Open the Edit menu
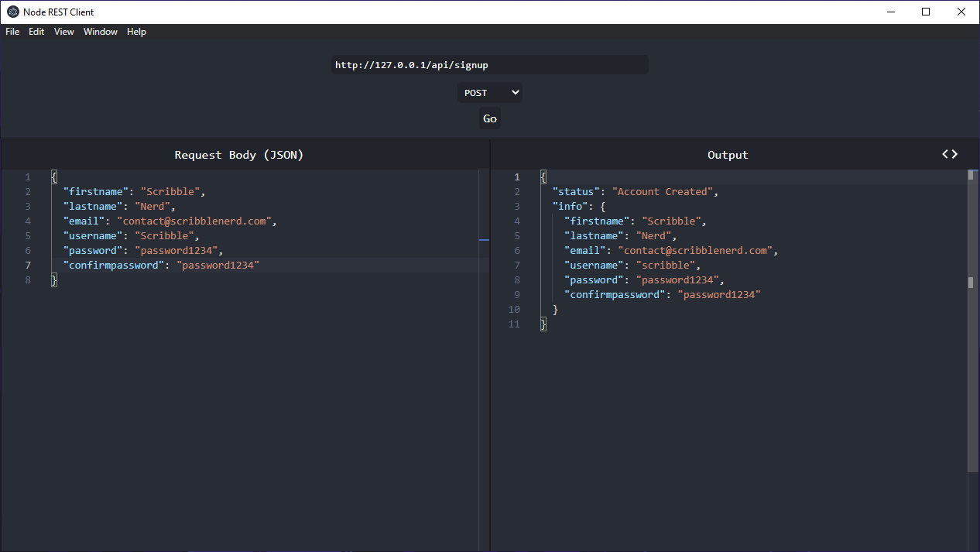980x552 pixels. click(36, 32)
